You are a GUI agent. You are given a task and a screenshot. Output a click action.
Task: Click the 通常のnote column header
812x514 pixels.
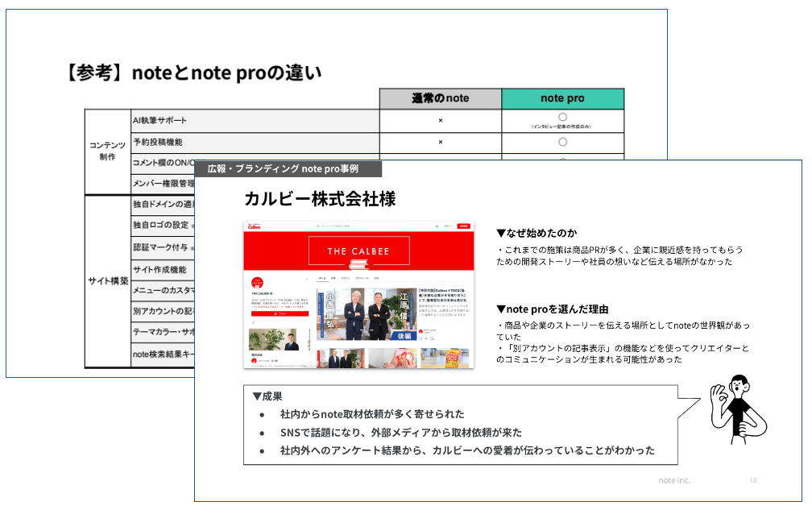click(440, 98)
